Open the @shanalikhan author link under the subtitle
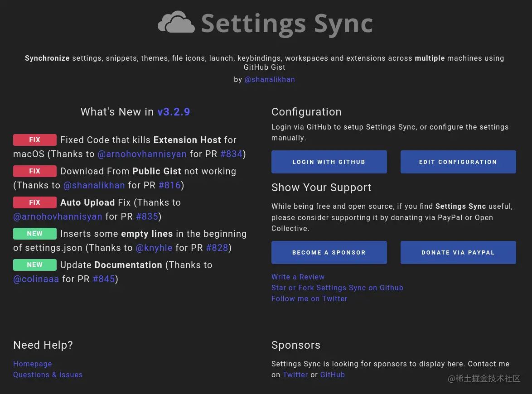The image size is (532, 394). 270,79
